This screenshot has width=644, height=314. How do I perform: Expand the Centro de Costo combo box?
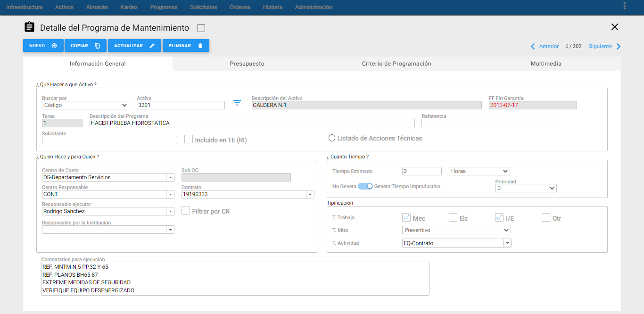(170, 177)
